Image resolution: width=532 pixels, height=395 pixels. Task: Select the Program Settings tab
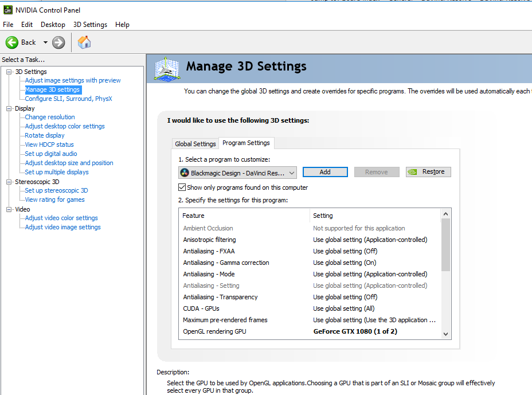pyautogui.click(x=247, y=143)
